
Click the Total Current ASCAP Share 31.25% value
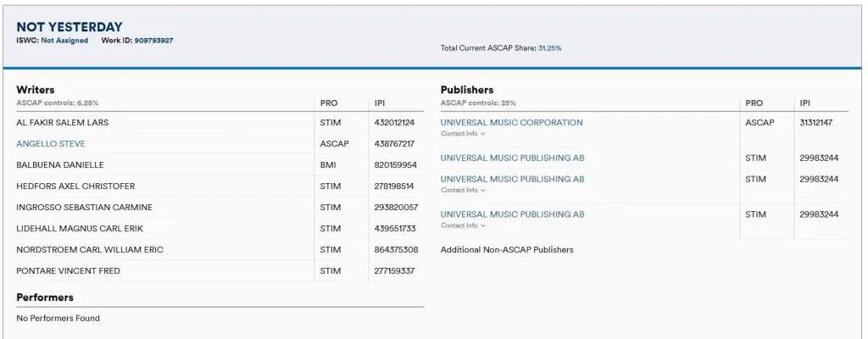(x=549, y=48)
